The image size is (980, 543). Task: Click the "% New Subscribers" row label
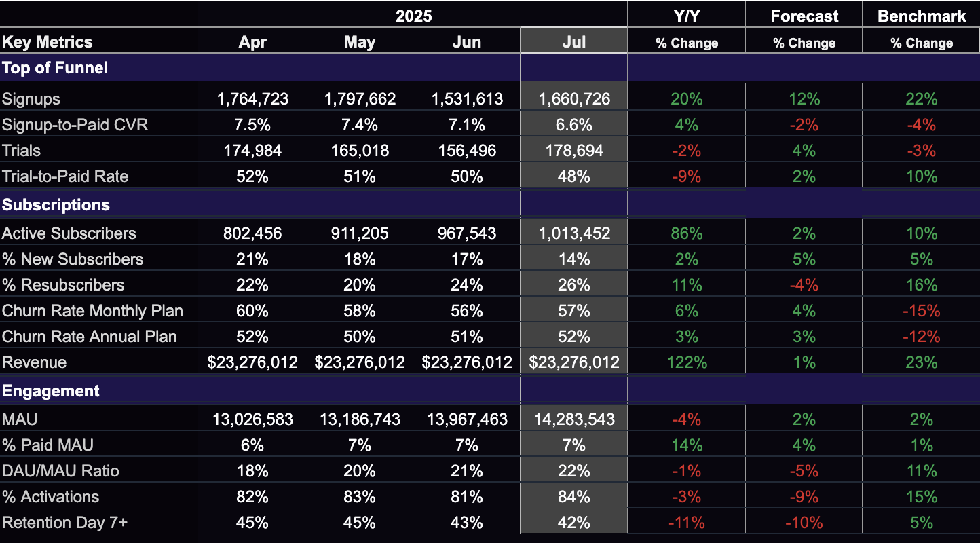tap(73, 259)
